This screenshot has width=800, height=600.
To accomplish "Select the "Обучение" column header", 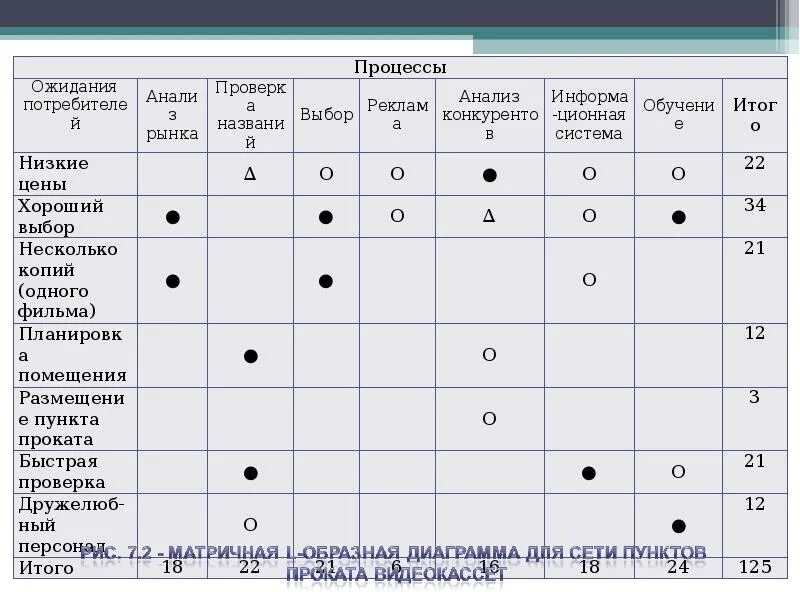I will (x=679, y=114).
